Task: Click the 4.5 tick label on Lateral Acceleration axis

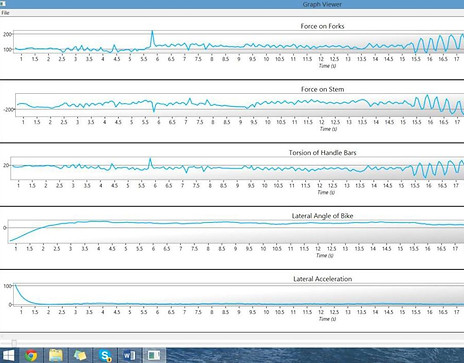Action: [x=116, y=312]
